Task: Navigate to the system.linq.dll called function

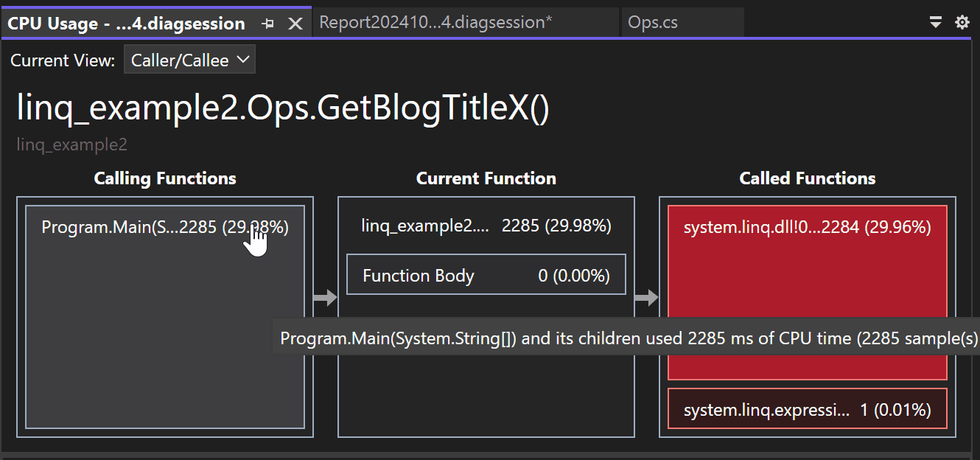Action: tap(807, 227)
